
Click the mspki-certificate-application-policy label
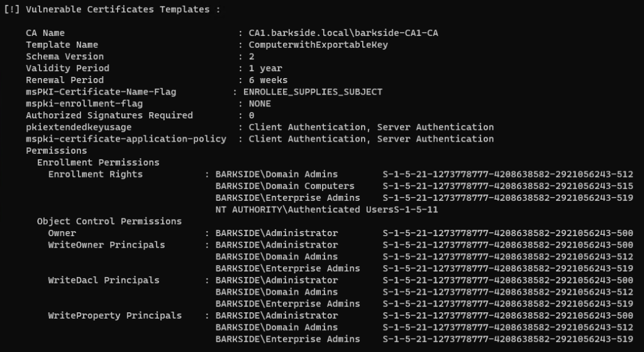pyautogui.click(x=126, y=139)
